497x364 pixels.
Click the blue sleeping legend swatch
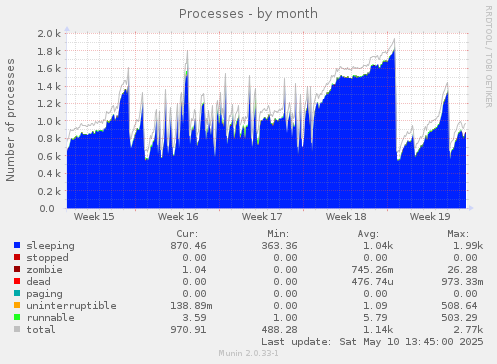17,245
